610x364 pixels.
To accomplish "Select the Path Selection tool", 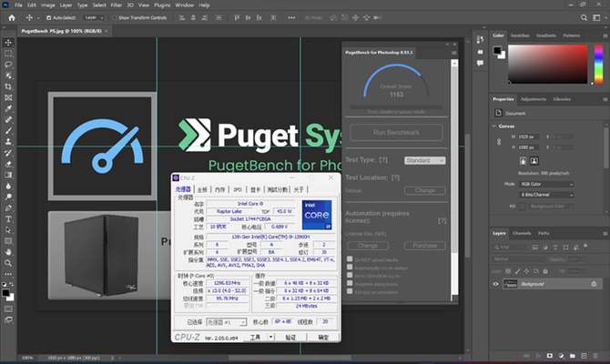I will (x=8, y=230).
